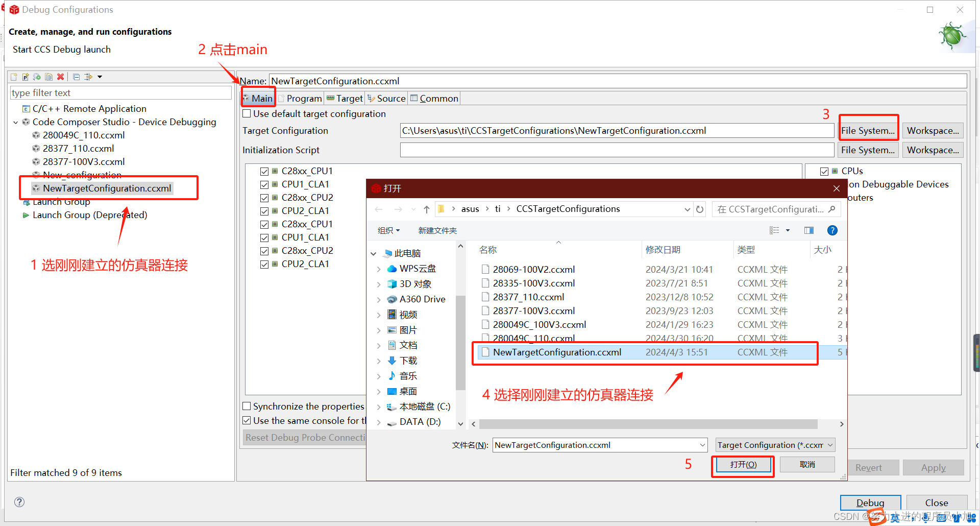Go up one folder in Open dialog
This screenshot has width=980, height=526.
tap(427, 209)
